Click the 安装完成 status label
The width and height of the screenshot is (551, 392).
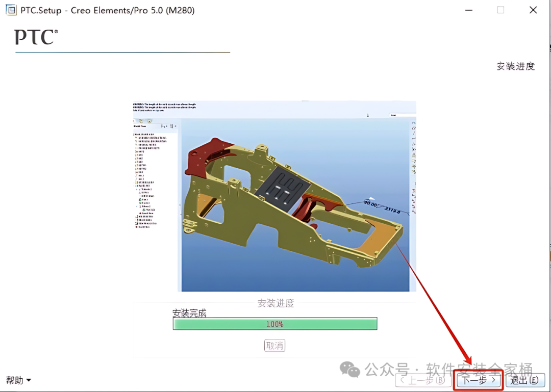coord(189,312)
